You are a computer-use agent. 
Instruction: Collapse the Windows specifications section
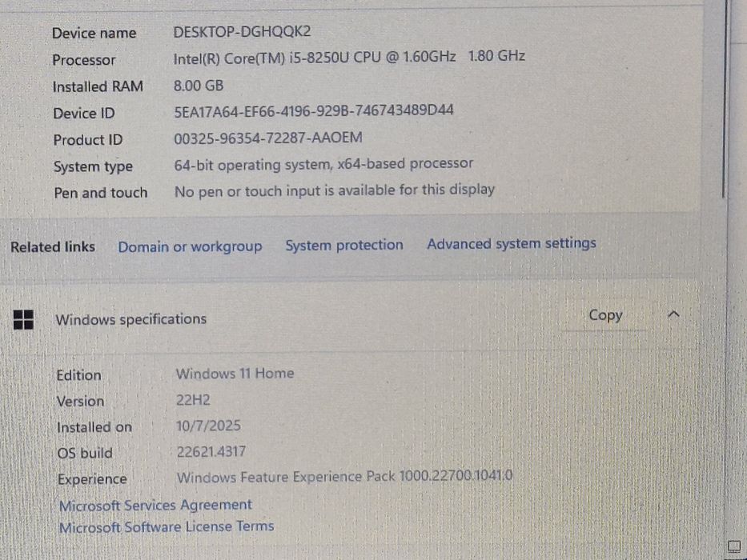tap(673, 314)
